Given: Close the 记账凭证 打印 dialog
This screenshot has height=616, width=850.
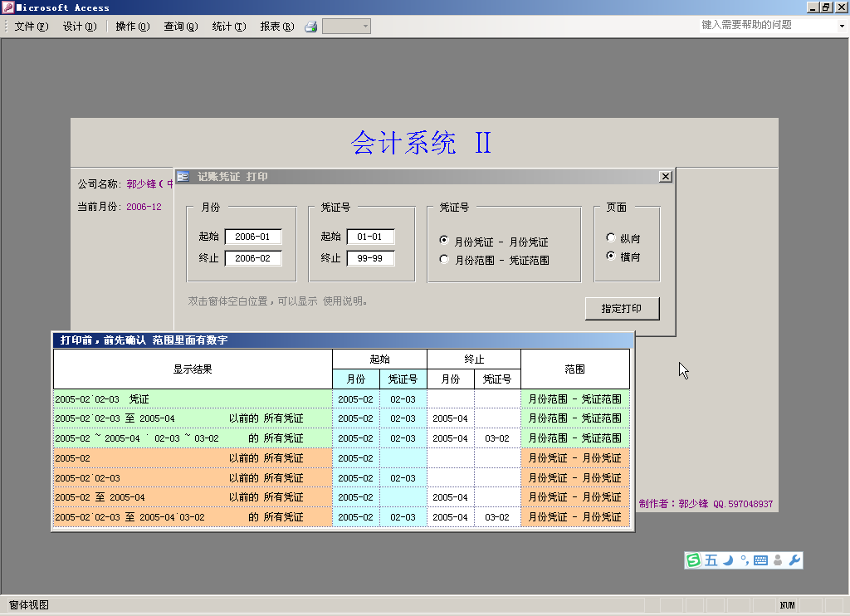Looking at the screenshot, I should pyautogui.click(x=665, y=177).
